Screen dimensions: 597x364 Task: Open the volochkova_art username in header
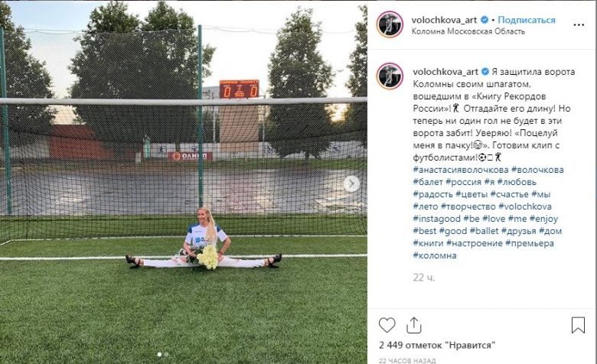tap(445, 20)
